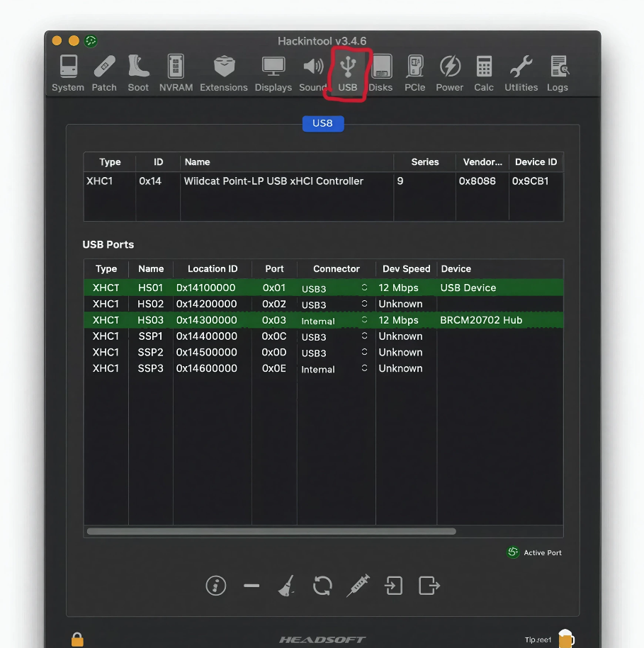Click the Series column header
The height and width of the screenshot is (648, 644).
coord(425,162)
